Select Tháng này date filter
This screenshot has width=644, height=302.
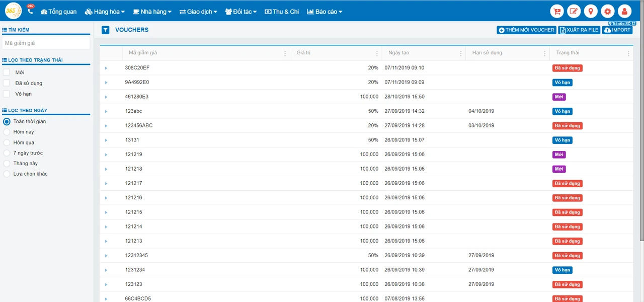(x=7, y=164)
